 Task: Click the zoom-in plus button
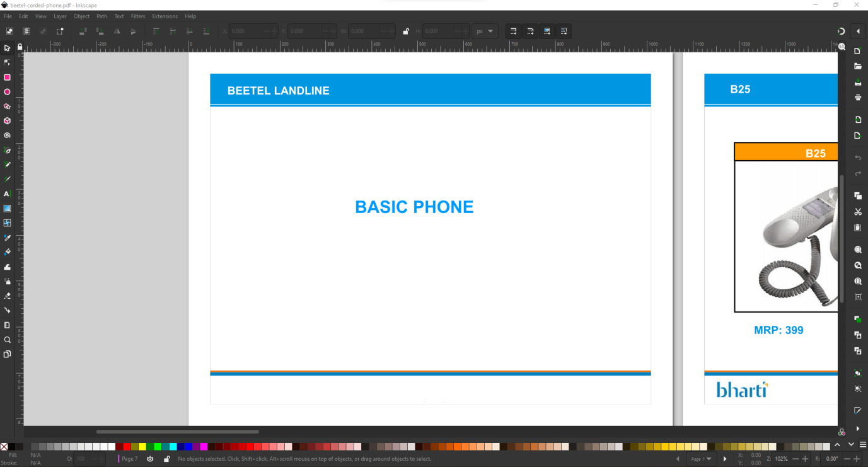point(806,459)
